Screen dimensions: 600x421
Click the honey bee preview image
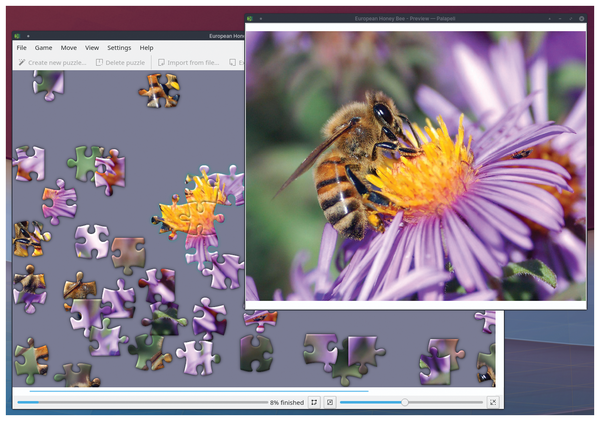pyautogui.click(x=416, y=166)
